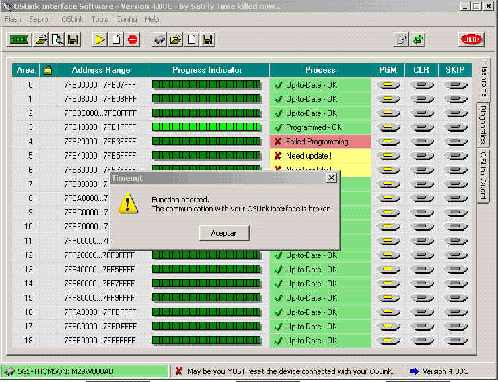This screenshot has height=382, width=498.
Task: Toggle the PGM switch for Area 11
Action: (x=388, y=241)
